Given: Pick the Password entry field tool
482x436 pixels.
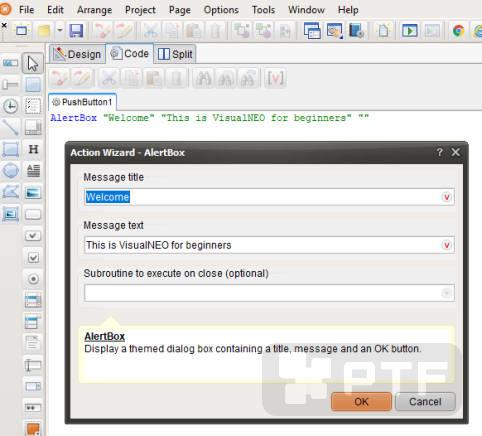Looking at the screenshot, I should [33, 408].
